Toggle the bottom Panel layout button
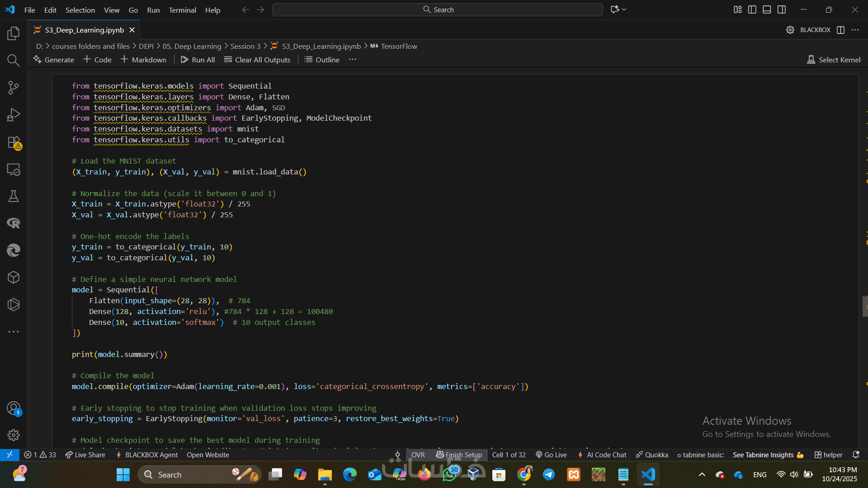868x488 pixels. [767, 9]
